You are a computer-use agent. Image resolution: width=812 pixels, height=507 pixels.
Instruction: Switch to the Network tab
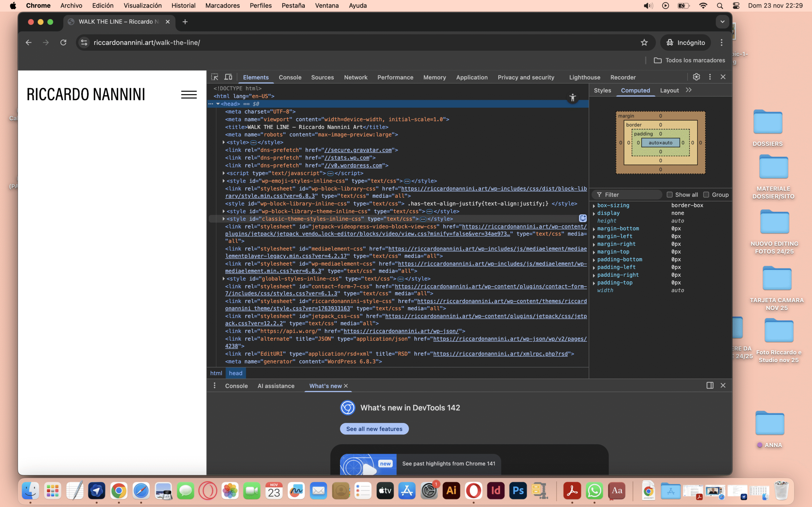tap(355, 77)
